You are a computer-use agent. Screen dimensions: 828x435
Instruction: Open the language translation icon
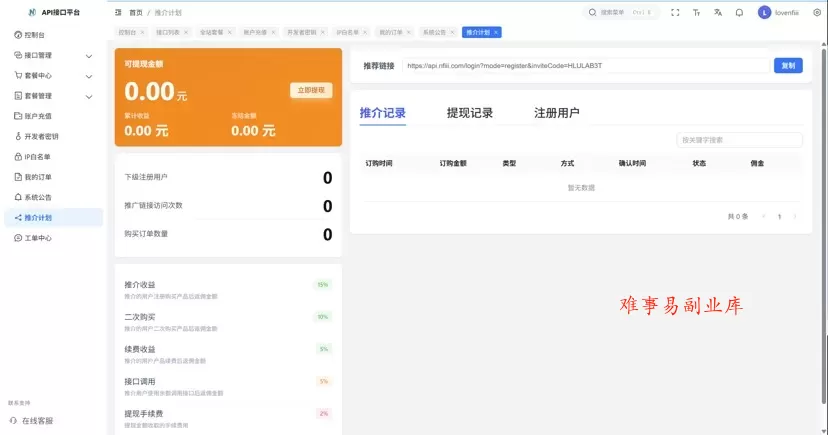click(718, 12)
